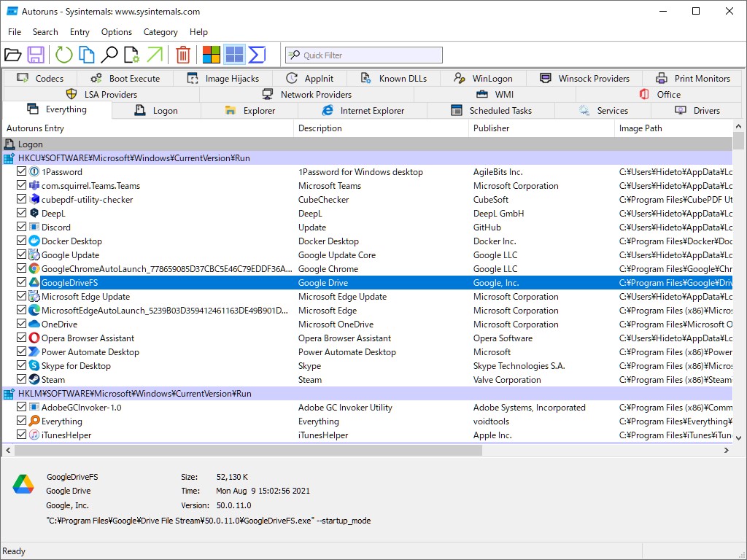Open an Autoruns file using the folder icon
Screen dimensions: 747x560
coord(15,55)
